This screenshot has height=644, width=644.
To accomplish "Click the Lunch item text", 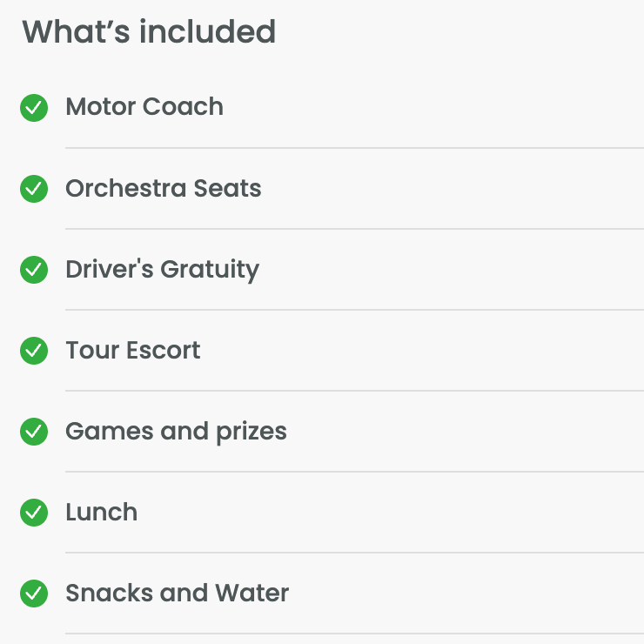I will (102, 512).
